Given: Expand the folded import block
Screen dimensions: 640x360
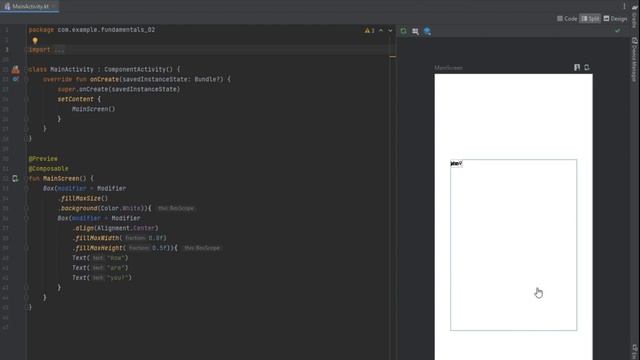Looking at the screenshot, I should click(x=59, y=50).
